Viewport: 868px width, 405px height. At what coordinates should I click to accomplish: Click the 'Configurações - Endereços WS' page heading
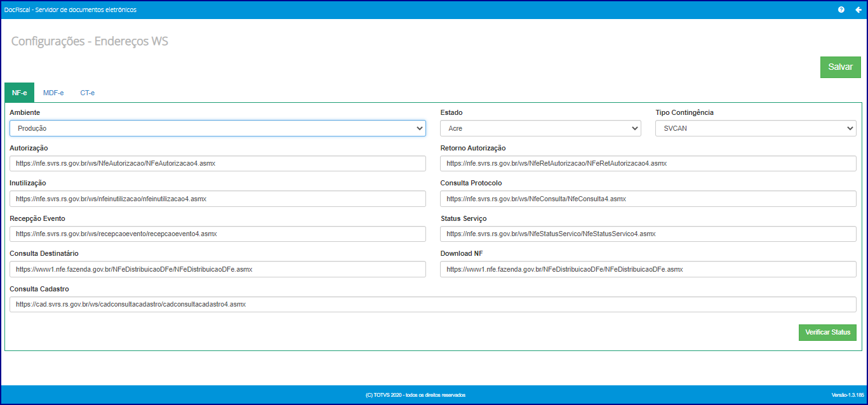click(90, 42)
